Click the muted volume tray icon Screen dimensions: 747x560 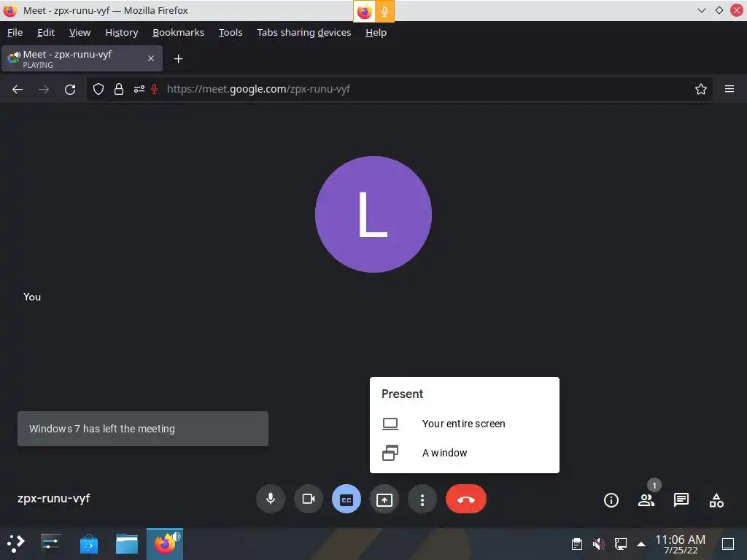coord(599,544)
